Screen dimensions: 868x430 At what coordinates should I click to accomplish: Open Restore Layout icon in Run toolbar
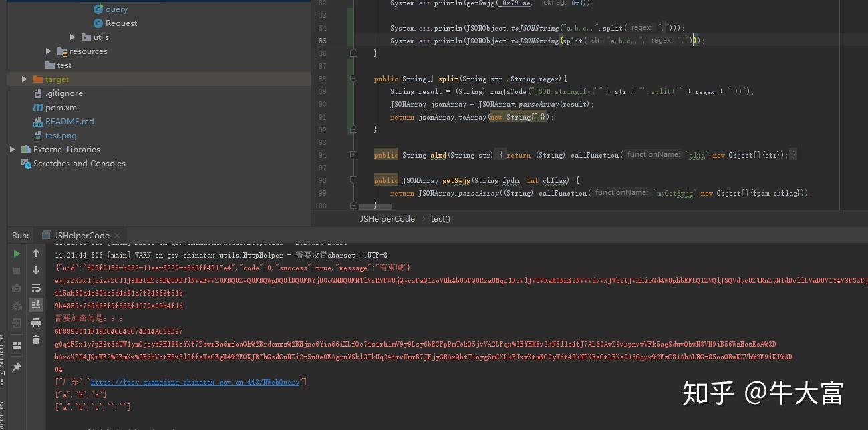point(17,345)
